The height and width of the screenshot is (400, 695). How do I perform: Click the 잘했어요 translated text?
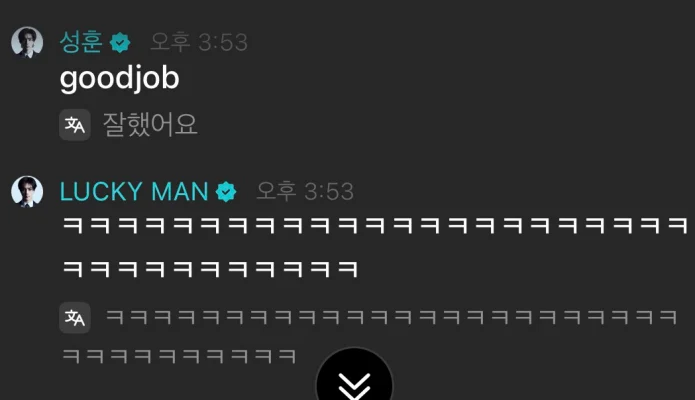[150, 125]
